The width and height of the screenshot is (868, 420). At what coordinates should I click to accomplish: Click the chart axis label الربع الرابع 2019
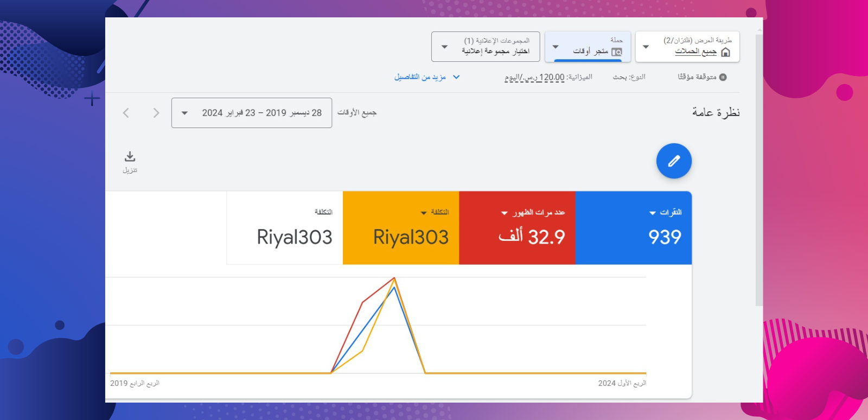click(135, 383)
